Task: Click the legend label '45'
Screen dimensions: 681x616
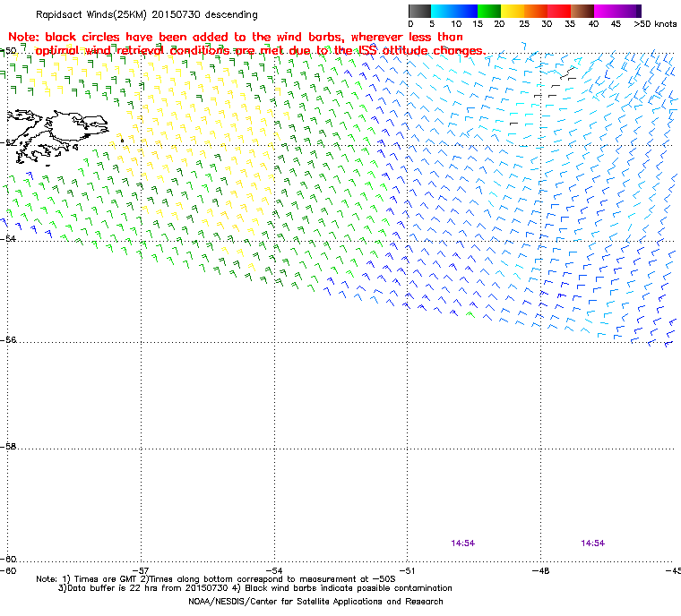Action: click(x=616, y=24)
